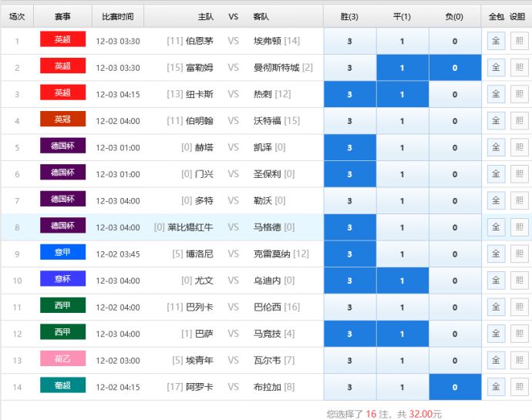Screen dimensions: 532x420
Task: Click 荷乙 league tag in row 13
Action: click(x=62, y=360)
